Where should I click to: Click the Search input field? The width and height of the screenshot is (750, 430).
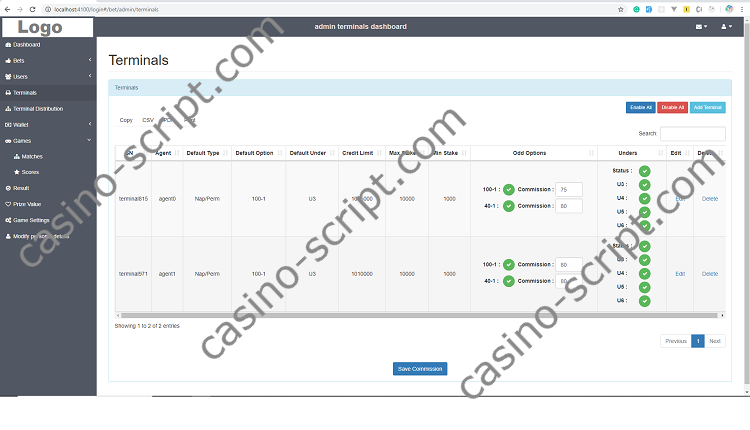(692, 133)
